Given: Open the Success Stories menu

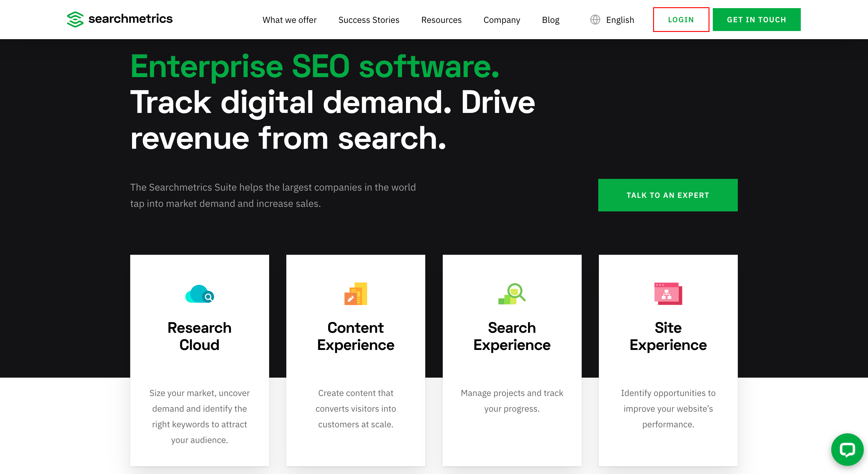Looking at the screenshot, I should [x=369, y=20].
